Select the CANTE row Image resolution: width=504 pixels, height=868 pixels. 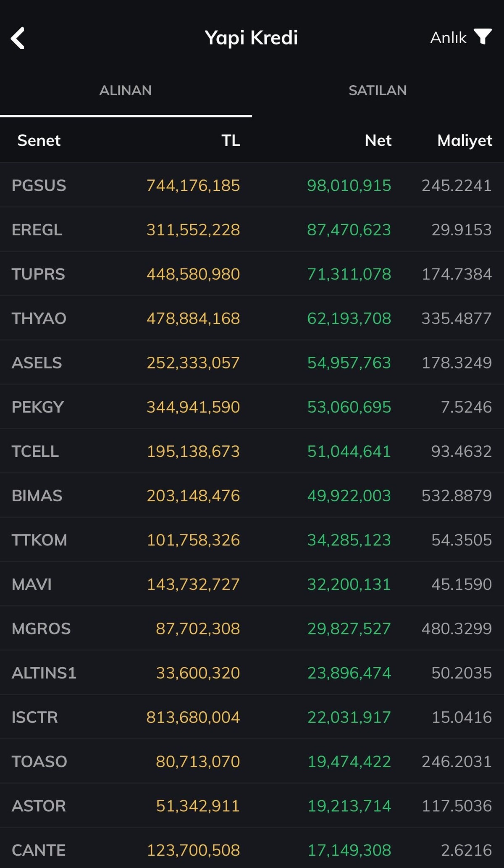coord(252,849)
